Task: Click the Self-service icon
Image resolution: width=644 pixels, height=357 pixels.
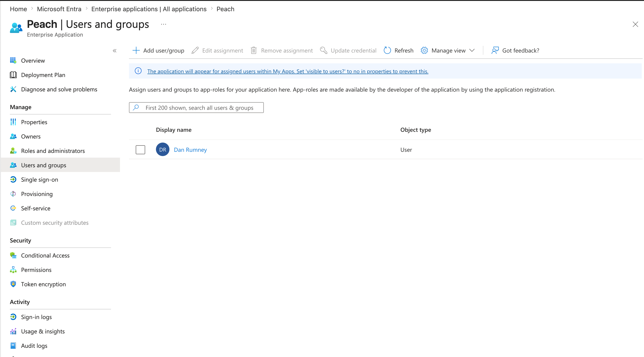Action: (x=13, y=208)
